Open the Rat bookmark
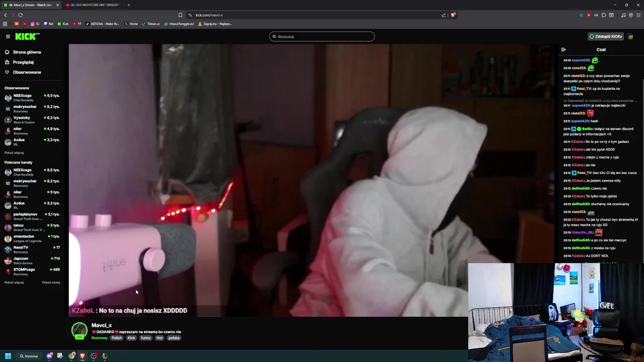This screenshot has height=362, width=644. [48, 24]
